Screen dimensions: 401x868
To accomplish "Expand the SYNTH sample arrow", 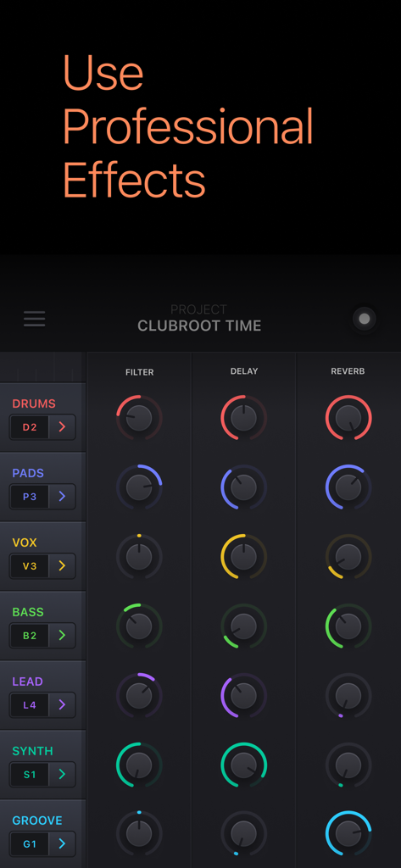I will [x=62, y=775].
